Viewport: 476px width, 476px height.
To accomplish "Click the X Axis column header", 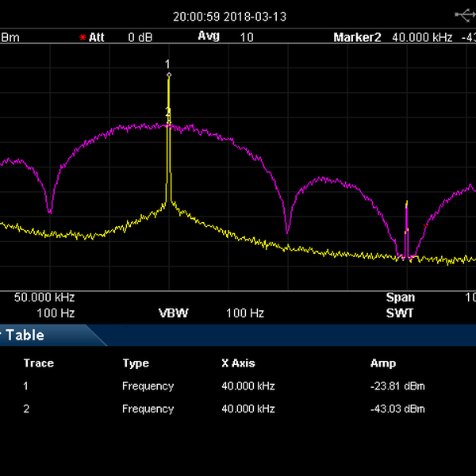I will point(238,363).
